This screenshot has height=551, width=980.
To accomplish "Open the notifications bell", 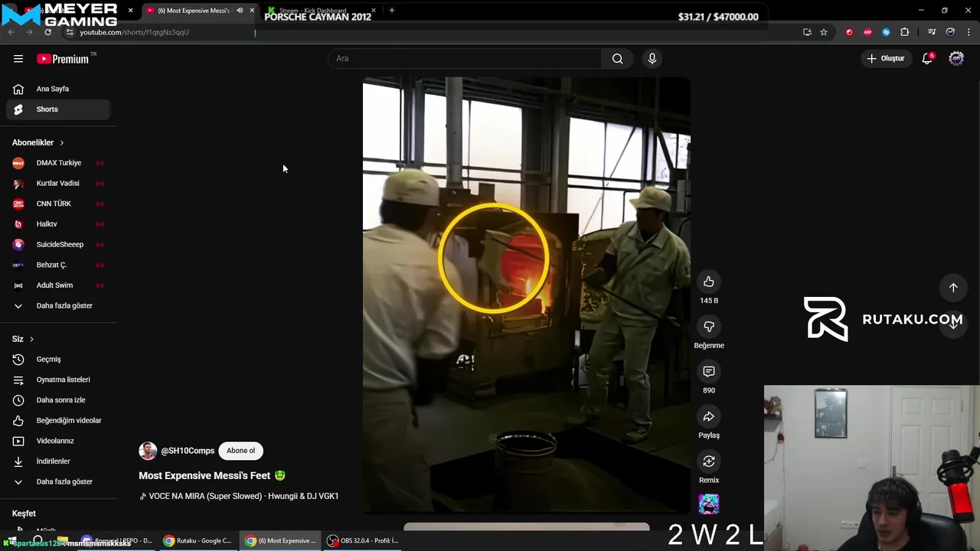I will pyautogui.click(x=927, y=58).
